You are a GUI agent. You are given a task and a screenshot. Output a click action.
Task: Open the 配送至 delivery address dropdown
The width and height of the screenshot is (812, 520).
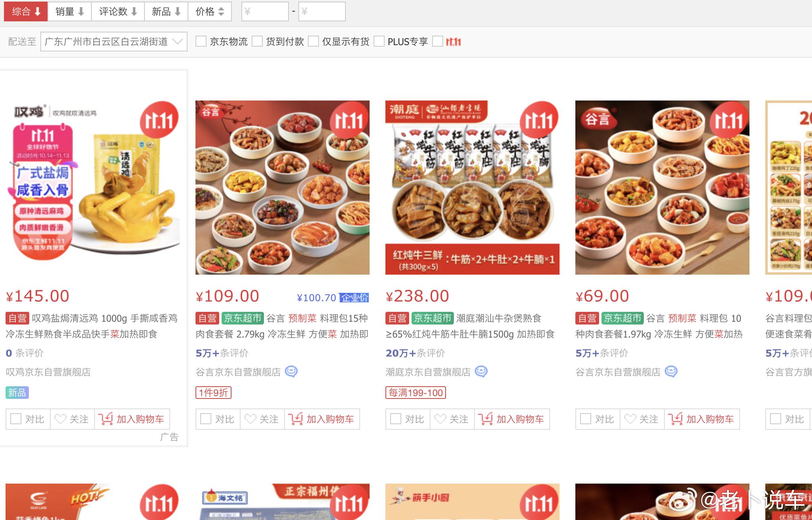114,42
